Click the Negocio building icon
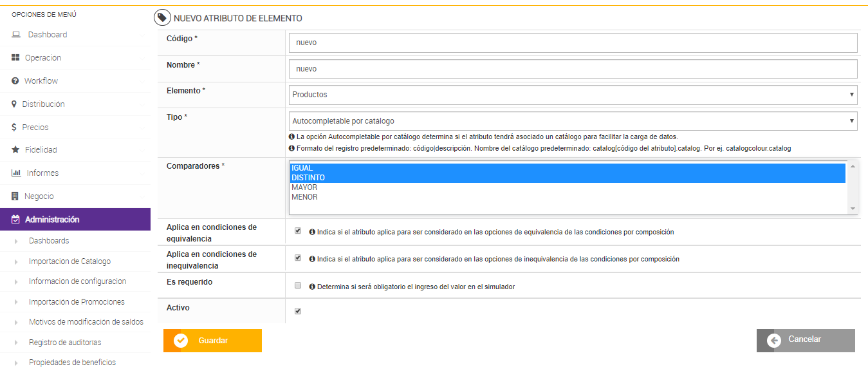This screenshot has width=868, height=369. click(15, 196)
